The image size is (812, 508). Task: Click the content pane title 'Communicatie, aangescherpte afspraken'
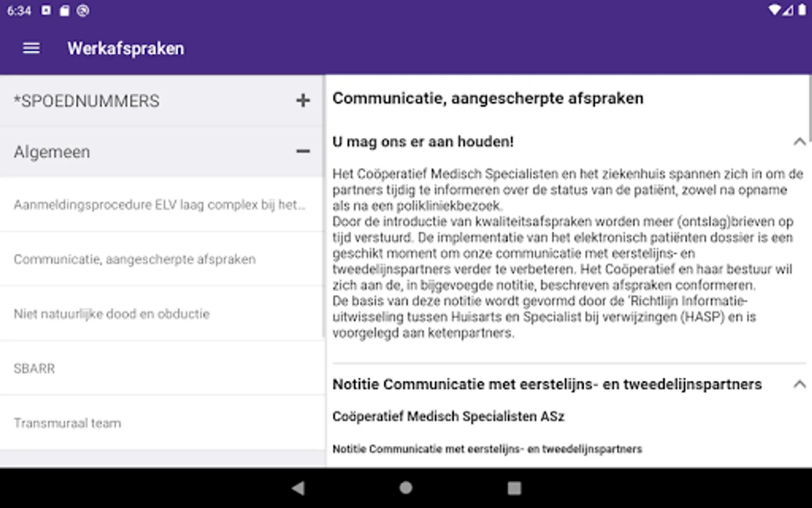pos(488,98)
